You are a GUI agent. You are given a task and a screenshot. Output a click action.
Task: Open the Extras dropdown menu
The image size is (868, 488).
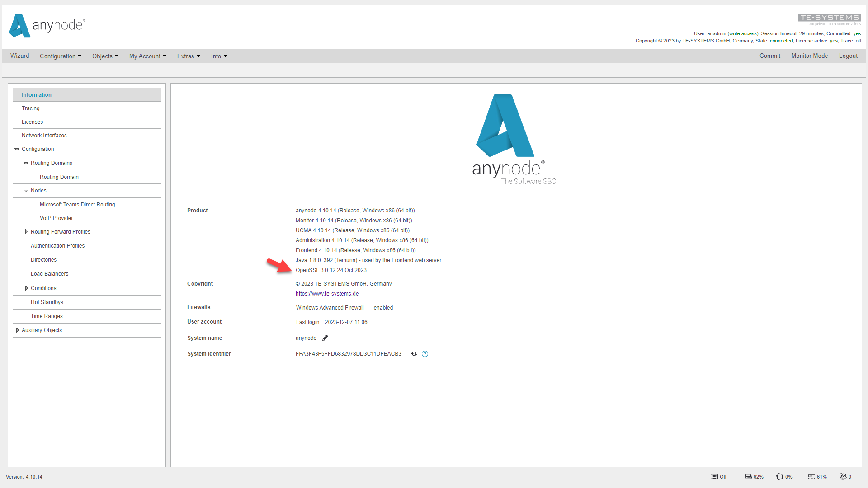point(189,56)
